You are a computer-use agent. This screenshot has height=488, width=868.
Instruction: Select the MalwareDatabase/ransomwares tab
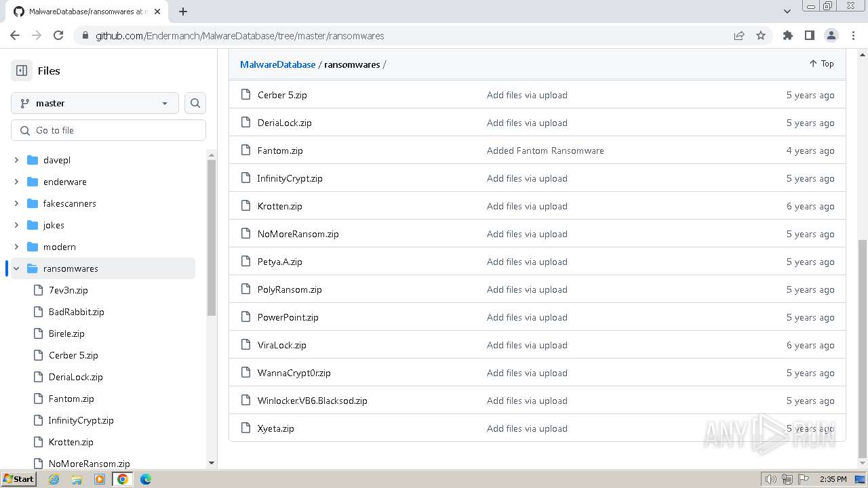87,12
